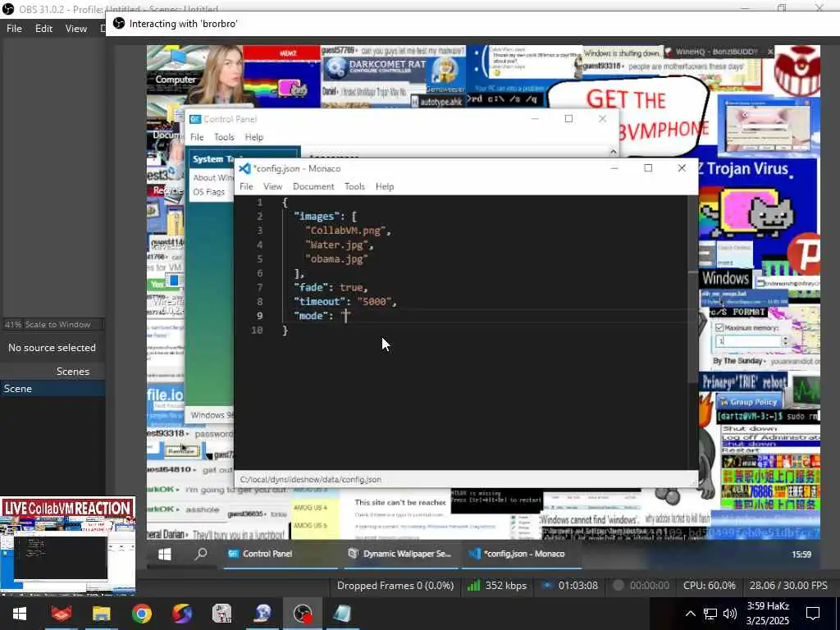Click the 28.06 / 30.00 FPS readout

(x=788, y=586)
